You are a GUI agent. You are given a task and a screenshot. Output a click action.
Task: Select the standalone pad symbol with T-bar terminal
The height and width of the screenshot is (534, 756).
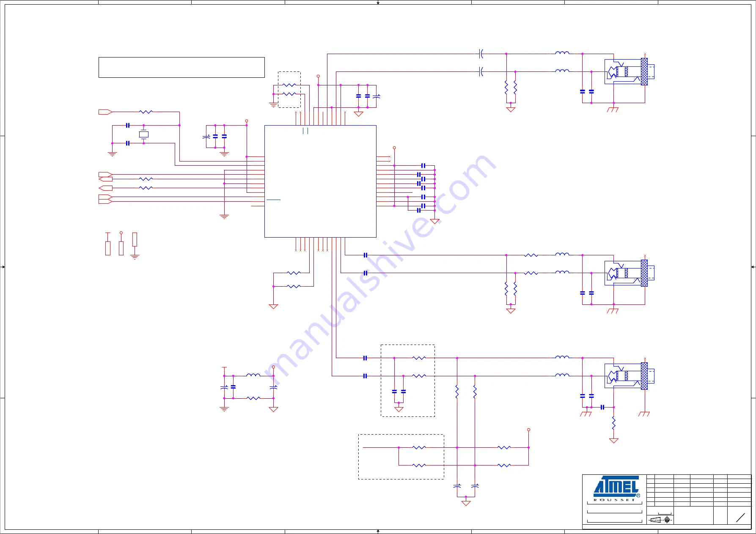[108, 244]
